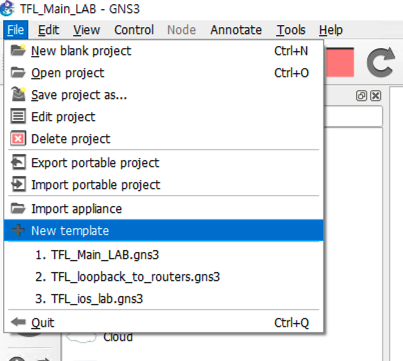Click the Export portable project icon
This screenshot has height=361, width=403.
[x=18, y=162]
